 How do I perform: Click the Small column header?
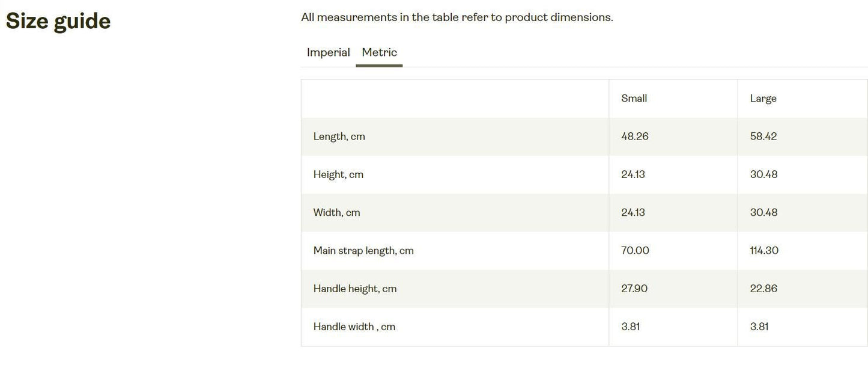(634, 99)
